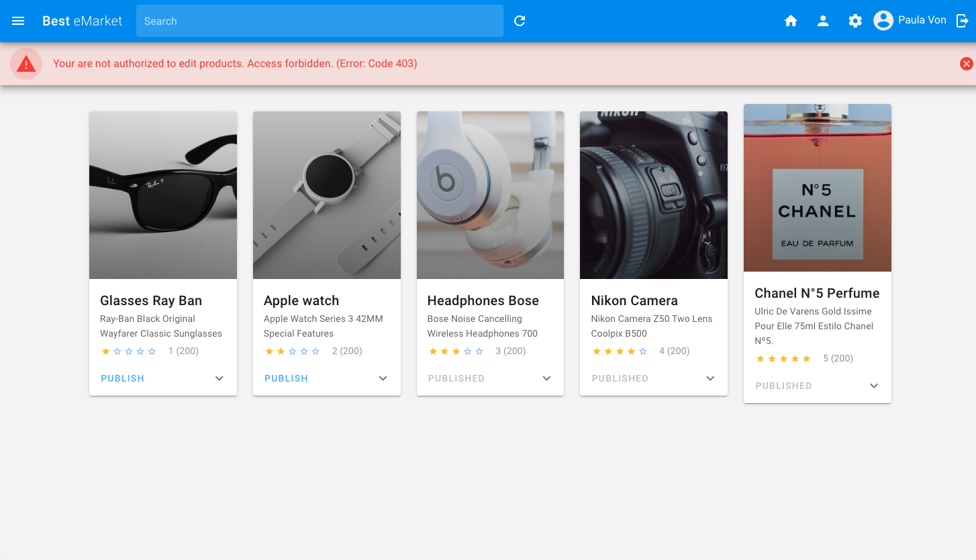Open the user profile person icon
Viewport: 976px width, 560px height.
[823, 21]
